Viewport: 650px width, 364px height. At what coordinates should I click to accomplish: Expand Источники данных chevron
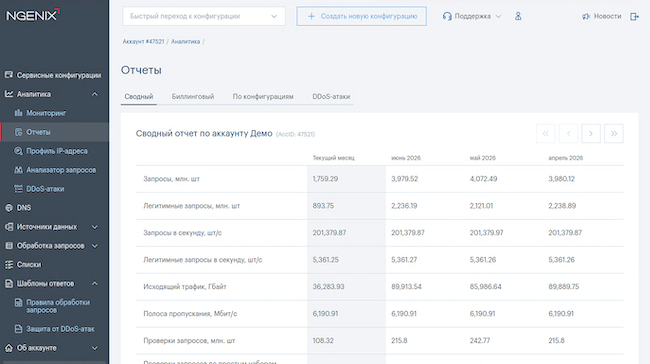[95, 227]
